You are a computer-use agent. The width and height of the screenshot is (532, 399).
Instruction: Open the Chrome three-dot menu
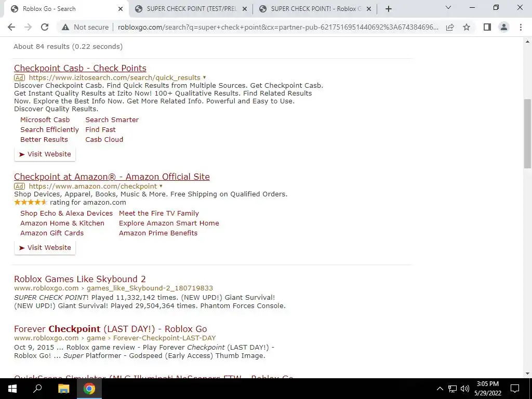point(521,27)
